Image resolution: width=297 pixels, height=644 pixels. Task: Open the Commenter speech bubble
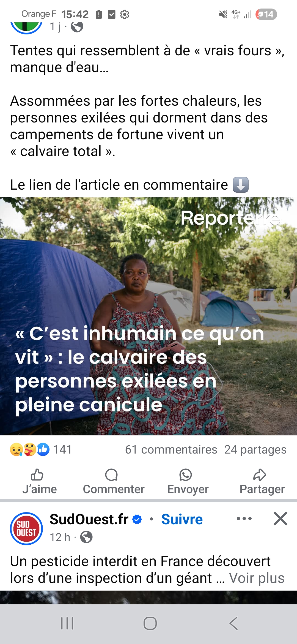[x=111, y=475]
